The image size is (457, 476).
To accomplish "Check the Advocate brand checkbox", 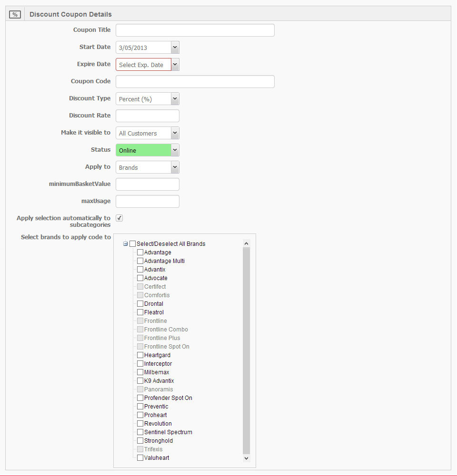I will coord(140,278).
